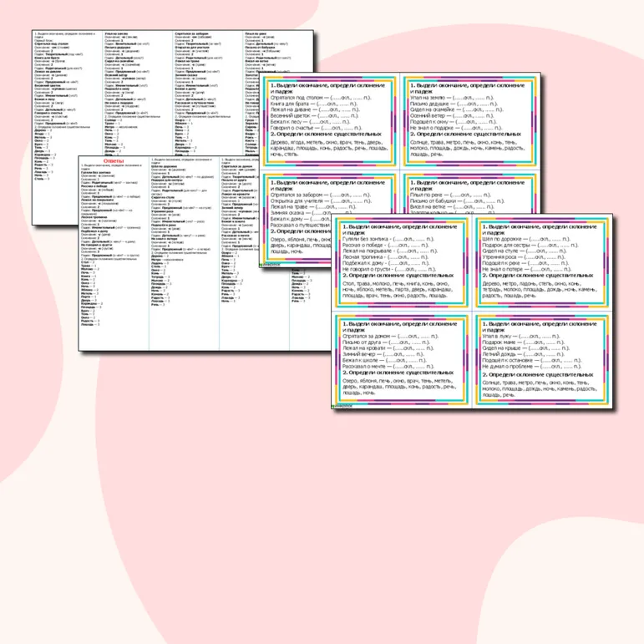Click the line 'Письмо дедушке'
This screenshot has width=644, height=644.
click(454, 104)
